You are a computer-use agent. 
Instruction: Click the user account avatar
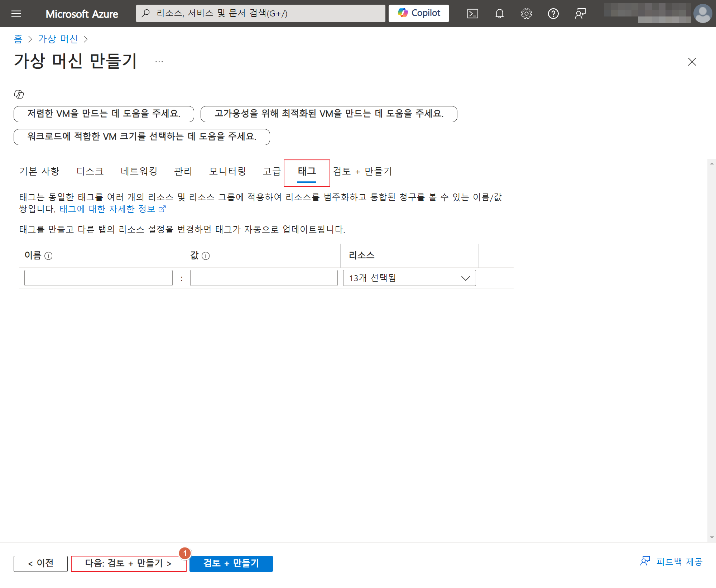702,14
